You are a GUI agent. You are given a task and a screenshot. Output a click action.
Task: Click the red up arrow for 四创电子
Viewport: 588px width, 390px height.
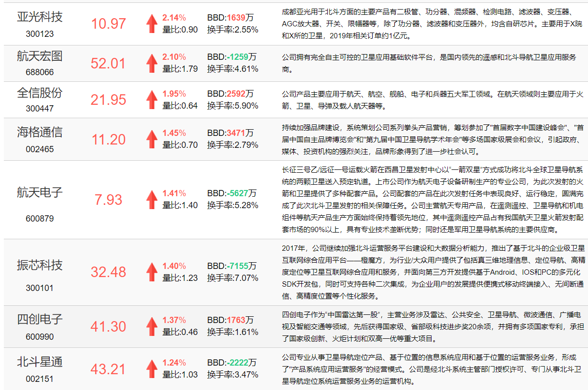pyautogui.click(x=152, y=326)
